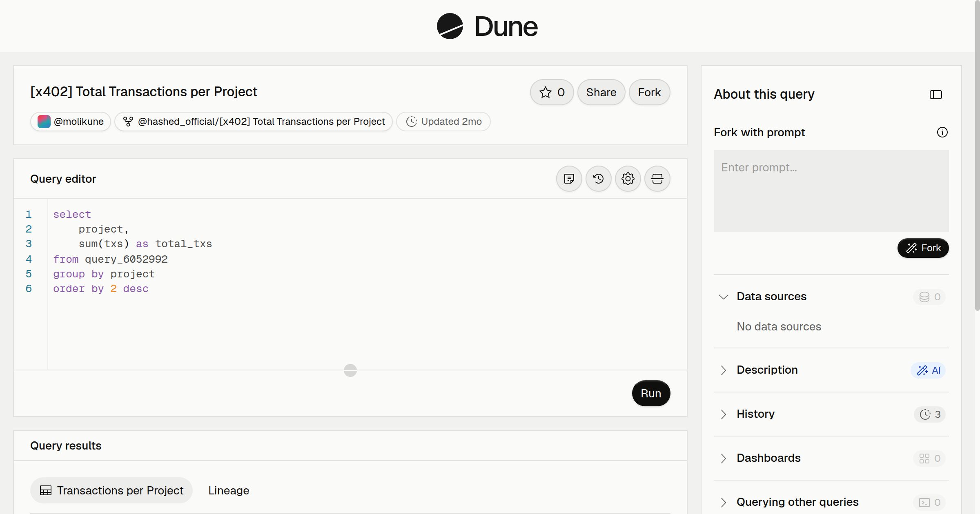Generate description with the AI badge
This screenshot has height=514, width=980.
(928, 370)
